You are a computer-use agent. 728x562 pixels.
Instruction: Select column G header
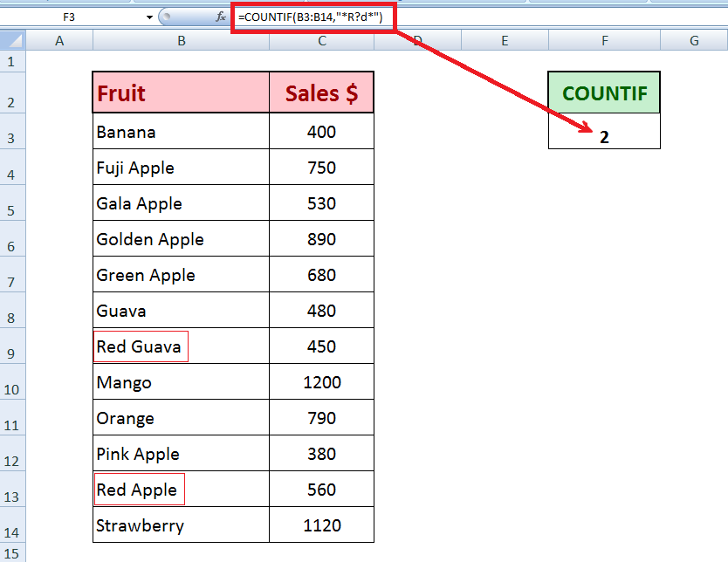point(694,40)
